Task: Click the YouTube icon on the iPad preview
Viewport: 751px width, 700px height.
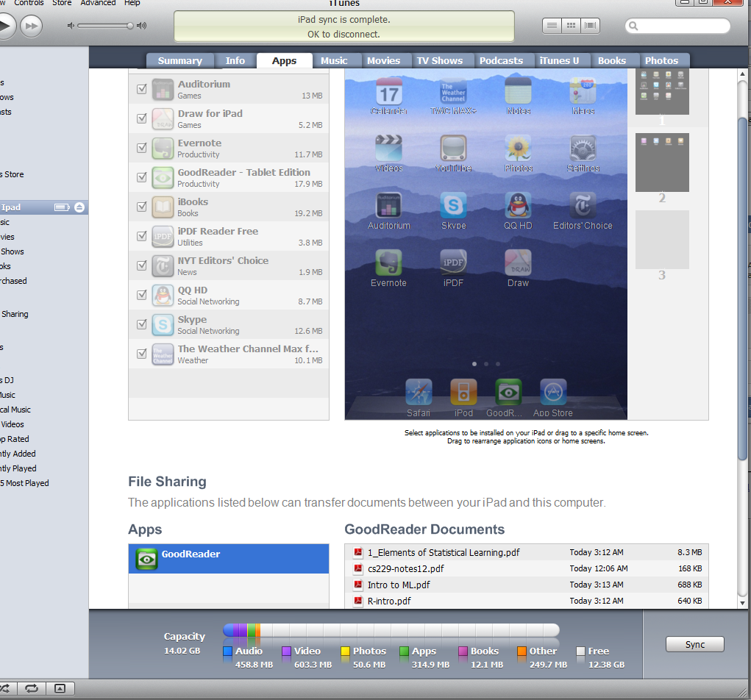Action: (453, 149)
